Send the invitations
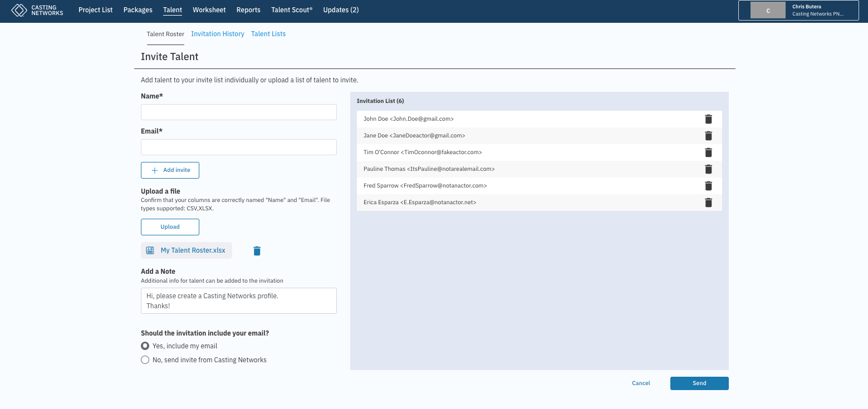Image resolution: width=868 pixels, height=409 pixels. 699,383
